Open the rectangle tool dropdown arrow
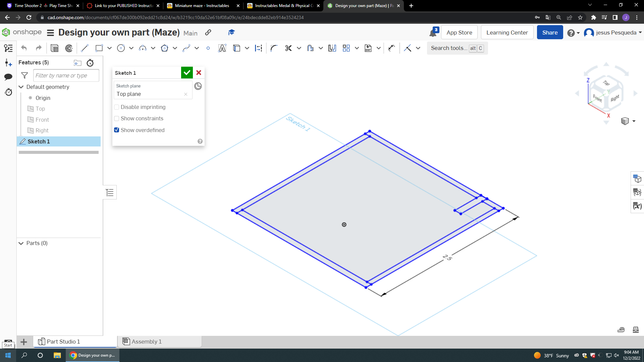Screen dimensions: 644x362 point(109,48)
